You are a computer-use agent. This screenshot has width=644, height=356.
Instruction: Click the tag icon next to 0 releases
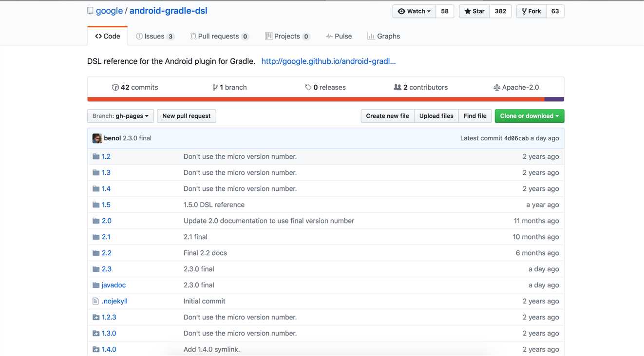coord(308,87)
